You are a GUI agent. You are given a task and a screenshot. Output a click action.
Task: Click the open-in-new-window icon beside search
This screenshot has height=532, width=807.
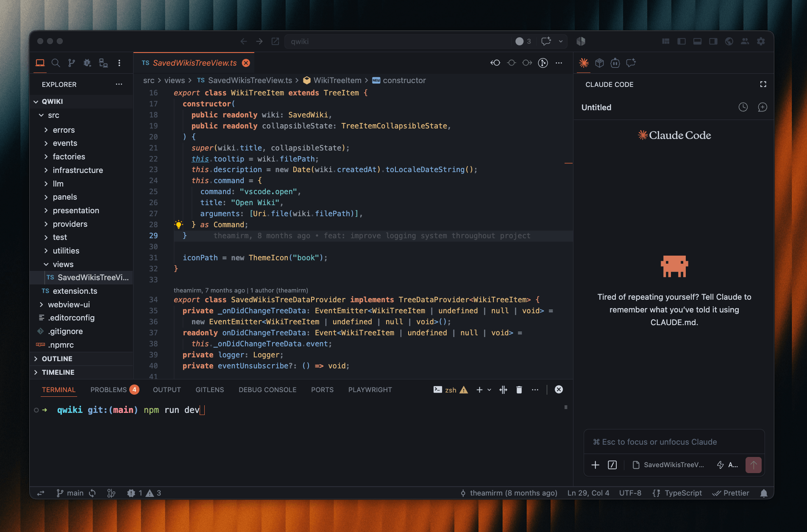pyautogui.click(x=275, y=41)
